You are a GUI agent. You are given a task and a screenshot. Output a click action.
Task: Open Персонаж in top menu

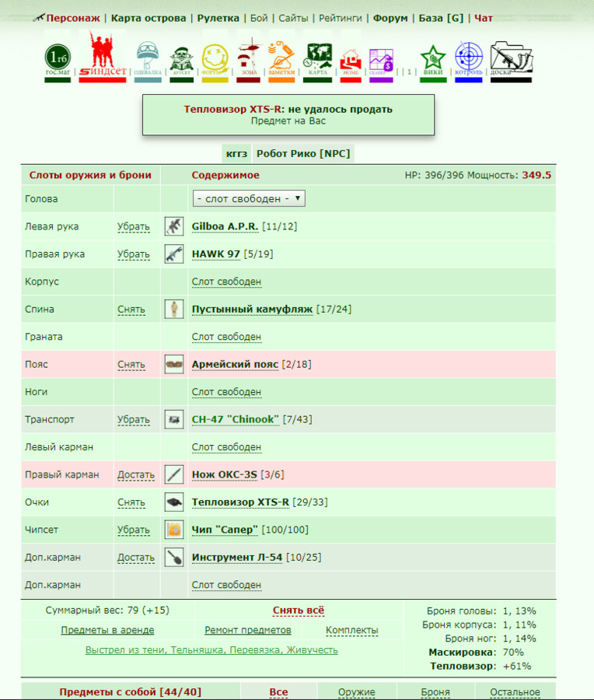coord(73,19)
